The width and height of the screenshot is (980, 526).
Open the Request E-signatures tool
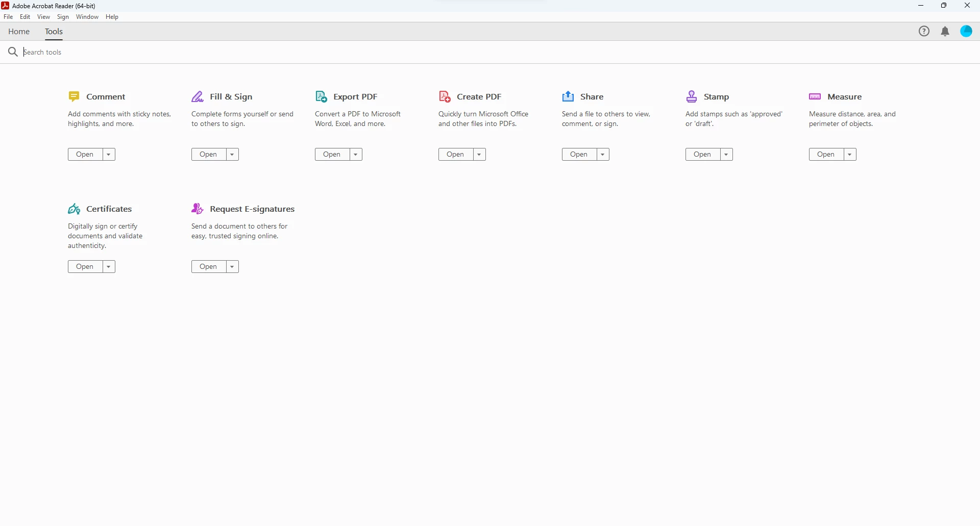coord(209,267)
